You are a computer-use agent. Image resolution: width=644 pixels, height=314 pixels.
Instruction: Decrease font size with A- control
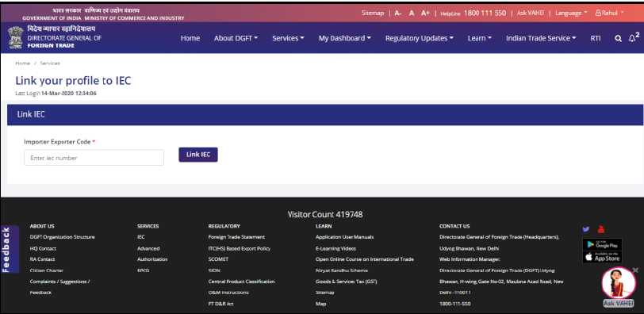point(398,13)
